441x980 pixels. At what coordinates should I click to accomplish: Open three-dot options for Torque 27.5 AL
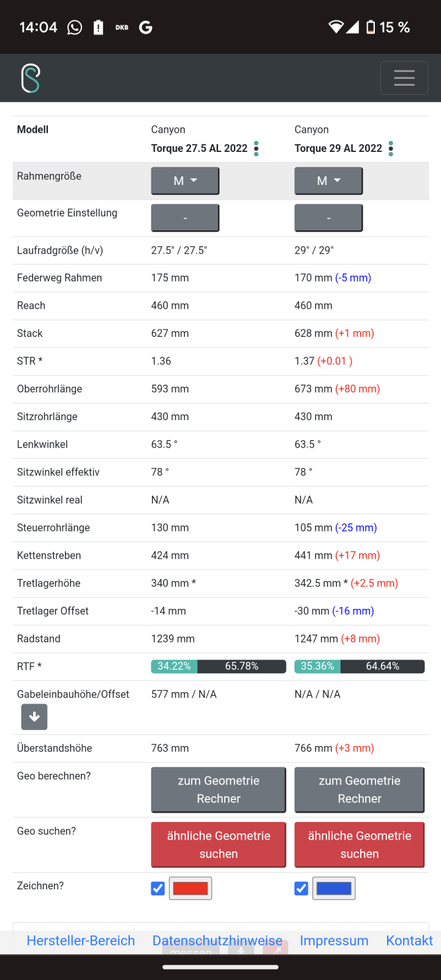pos(256,149)
